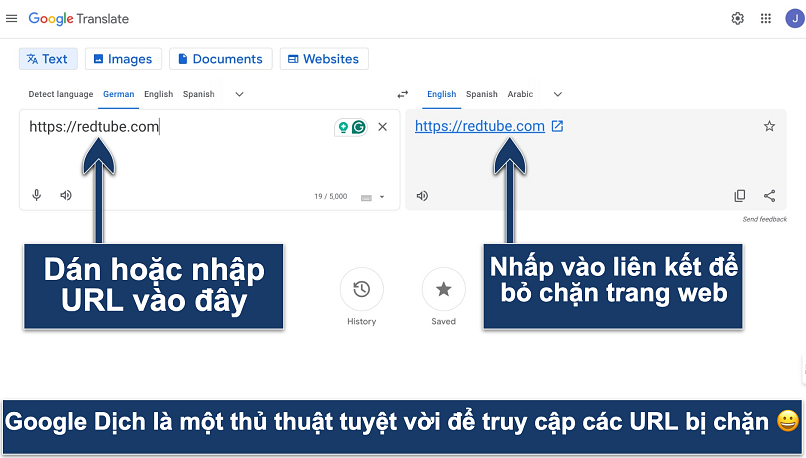The width and height of the screenshot is (806, 458).
Task: Select English as source language
Action: (158, 94)
